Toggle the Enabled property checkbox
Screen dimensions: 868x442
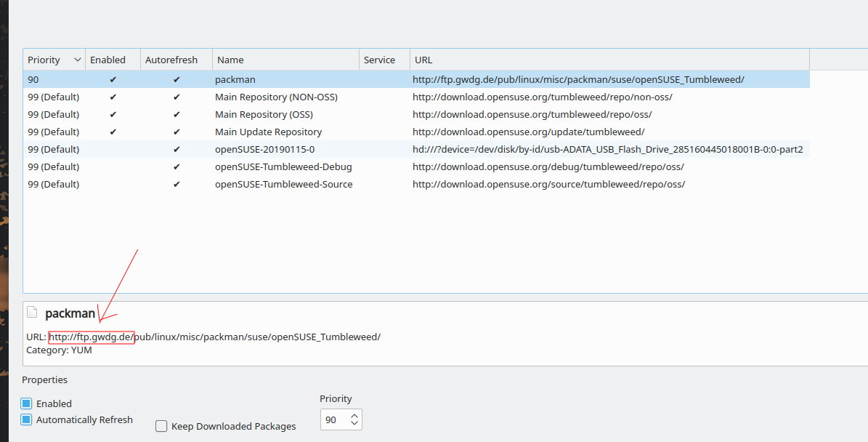(x=26, y=403)
